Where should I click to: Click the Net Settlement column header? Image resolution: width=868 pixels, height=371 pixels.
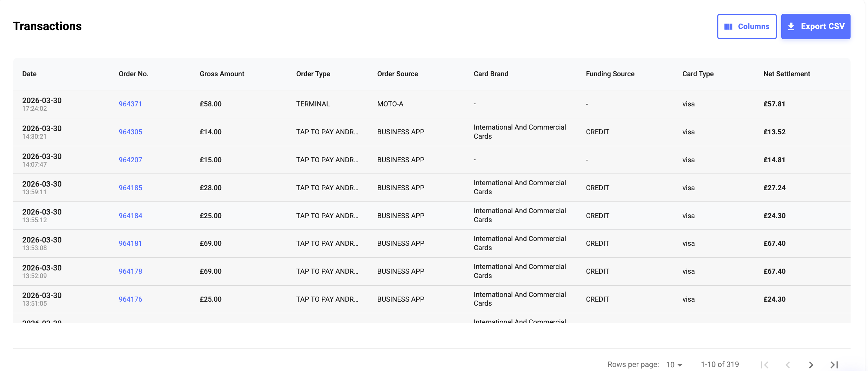[787, 74]
